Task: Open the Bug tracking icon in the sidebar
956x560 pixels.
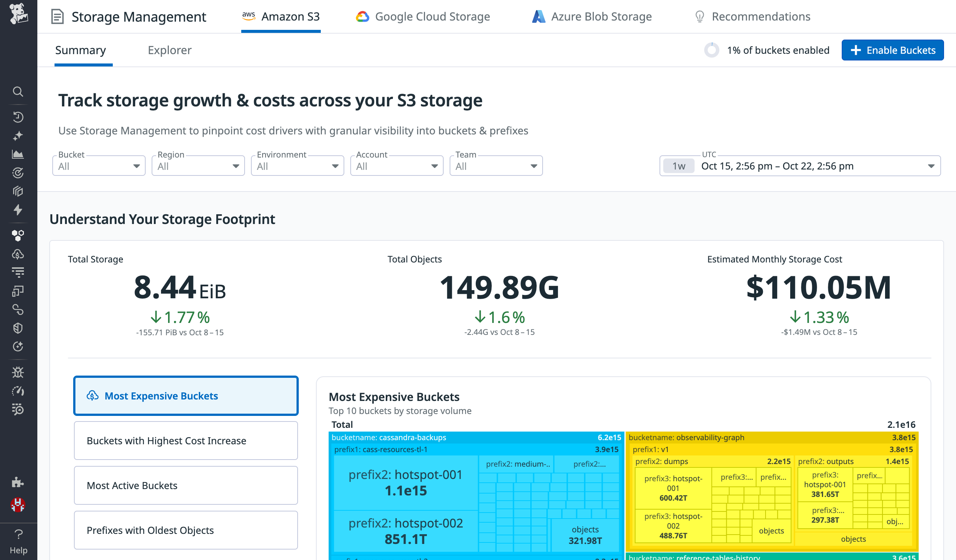Action: [x=18, y=372]
